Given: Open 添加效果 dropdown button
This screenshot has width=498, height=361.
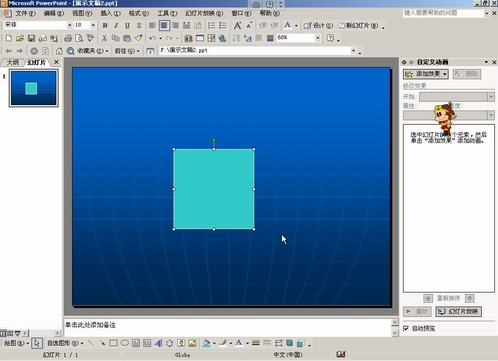Looking at the screenshot, I should (x=426, y=74).
